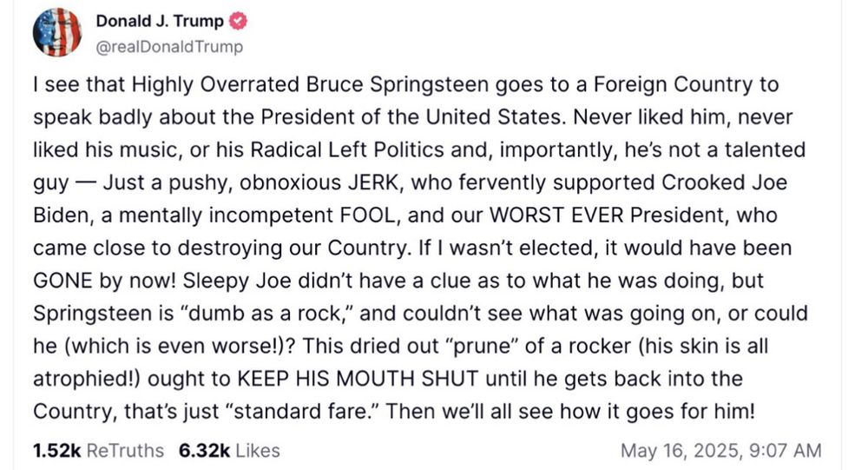The image size is (868, 470).
Task: View the 6.32k Likes count
Action: tap(204, 450)
